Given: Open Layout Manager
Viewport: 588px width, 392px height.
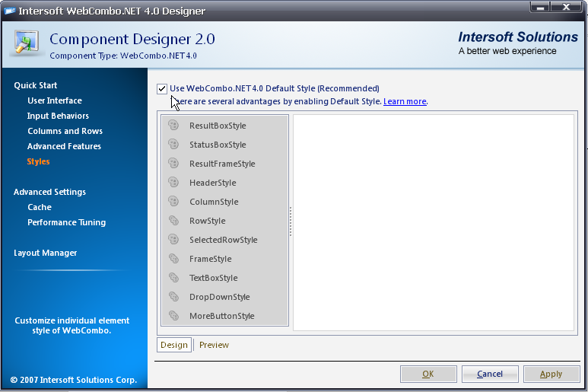Looking at the screenshot, I should [46, 253].
